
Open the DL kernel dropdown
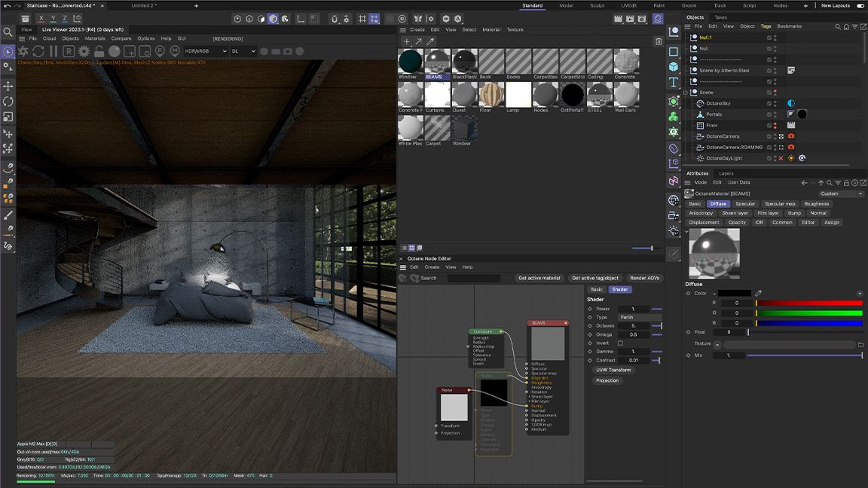(x=243, y=51)
